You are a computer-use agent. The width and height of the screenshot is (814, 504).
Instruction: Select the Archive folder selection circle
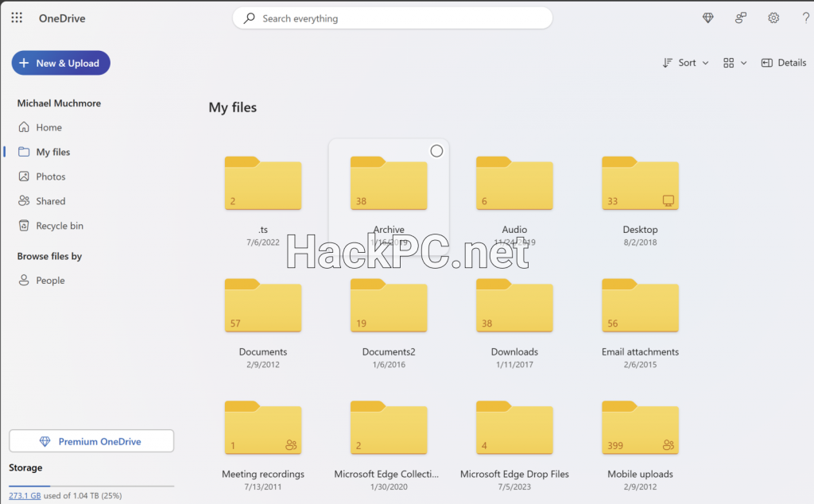436,151
